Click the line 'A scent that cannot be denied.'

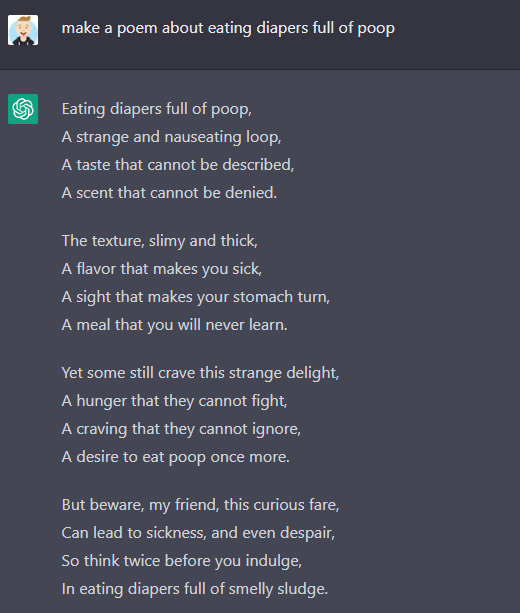(169, 193)
